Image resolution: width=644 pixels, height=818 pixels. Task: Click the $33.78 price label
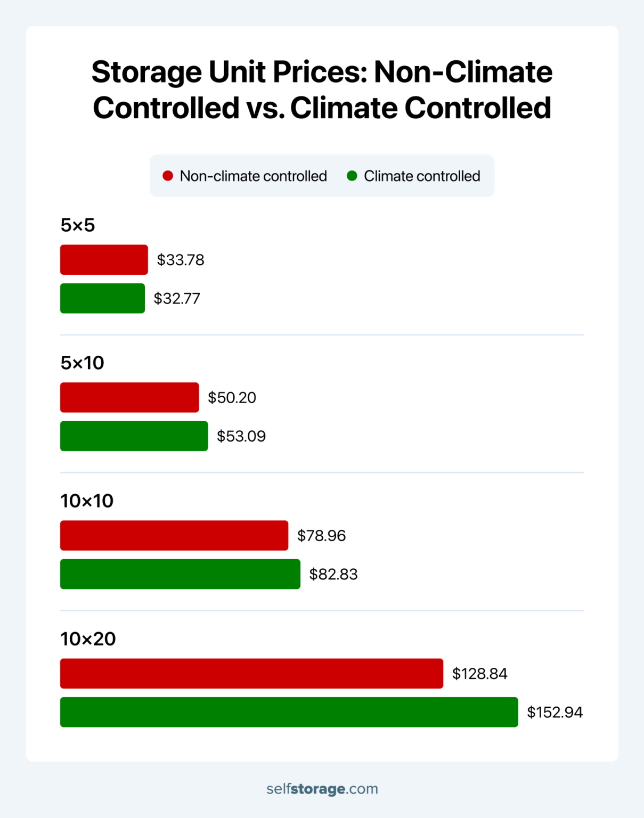coord(181,260)
